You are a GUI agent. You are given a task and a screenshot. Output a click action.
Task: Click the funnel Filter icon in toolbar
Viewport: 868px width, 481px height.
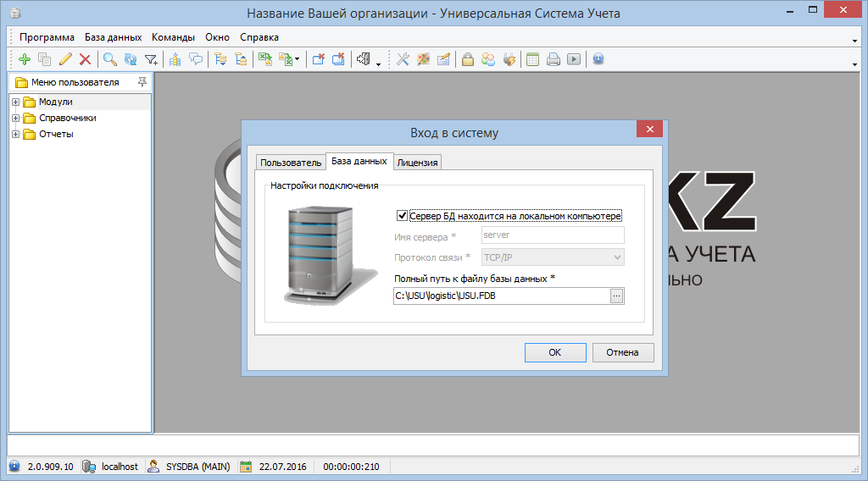151,59
